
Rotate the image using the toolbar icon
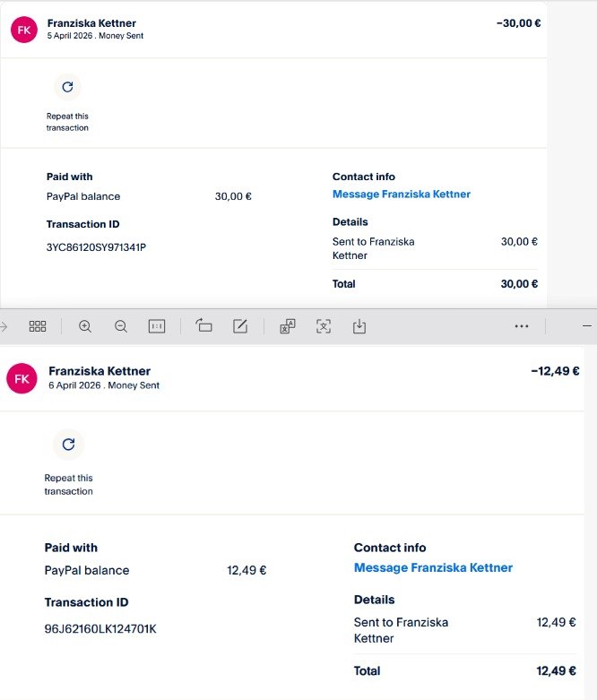(203, 327)
